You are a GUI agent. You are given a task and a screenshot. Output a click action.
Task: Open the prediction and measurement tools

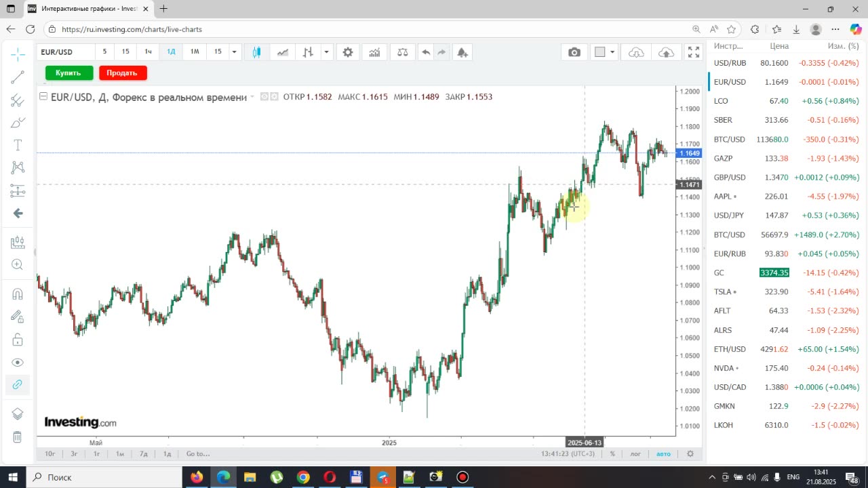coord(18,190)
